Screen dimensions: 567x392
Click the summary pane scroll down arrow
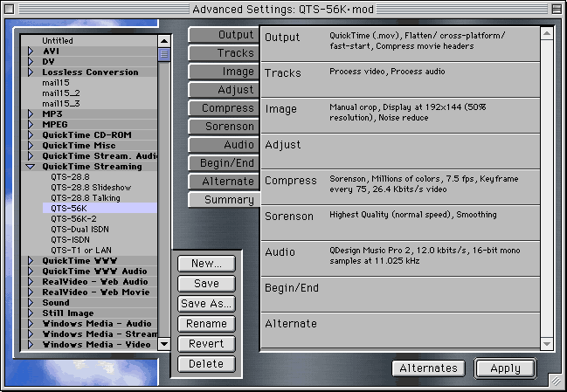[547, 344]
